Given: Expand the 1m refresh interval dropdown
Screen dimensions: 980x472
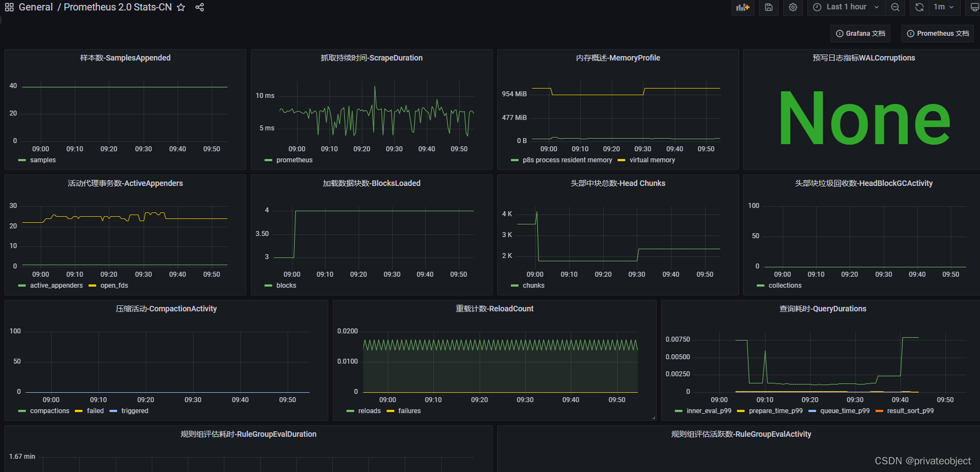Looking at the screenshot, I should tap(944, 7).
